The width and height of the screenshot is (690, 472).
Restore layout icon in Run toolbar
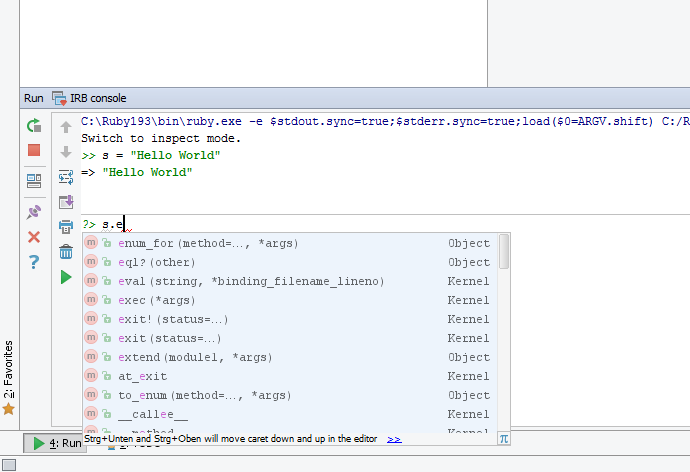[34, 181]
